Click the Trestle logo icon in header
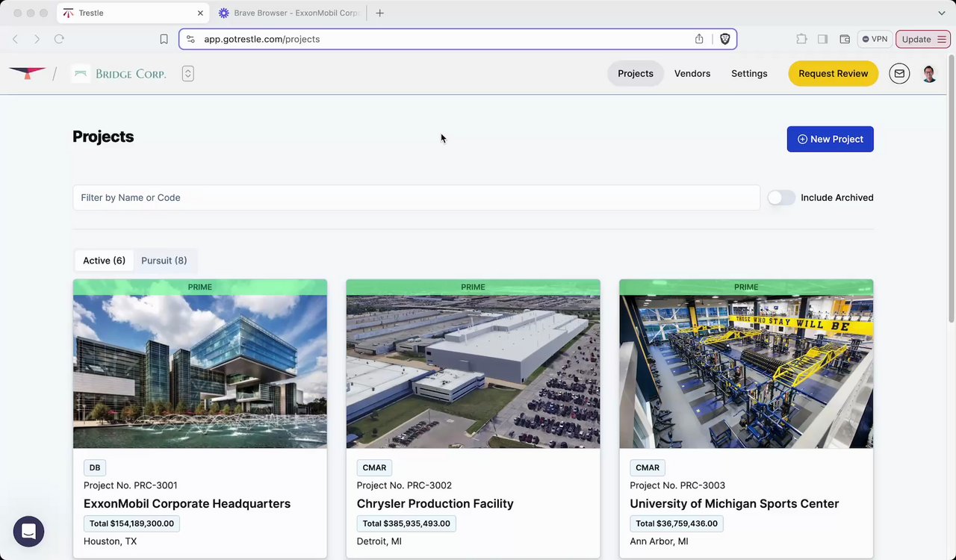 pyautogui.click(x=28, y=73)
